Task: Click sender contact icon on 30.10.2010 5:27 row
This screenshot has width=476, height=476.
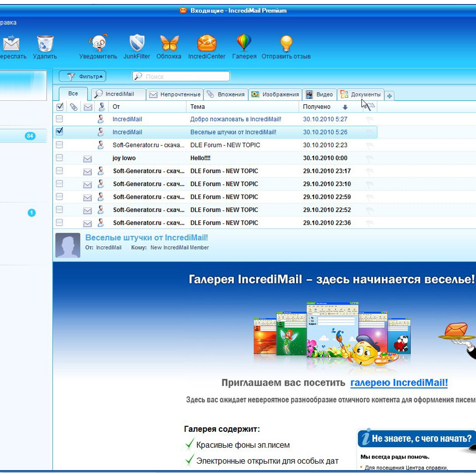Action: point(101,119)
